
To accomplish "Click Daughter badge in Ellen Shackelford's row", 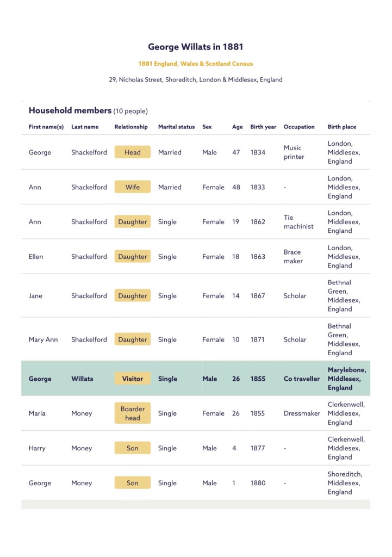I will (133, 257).
